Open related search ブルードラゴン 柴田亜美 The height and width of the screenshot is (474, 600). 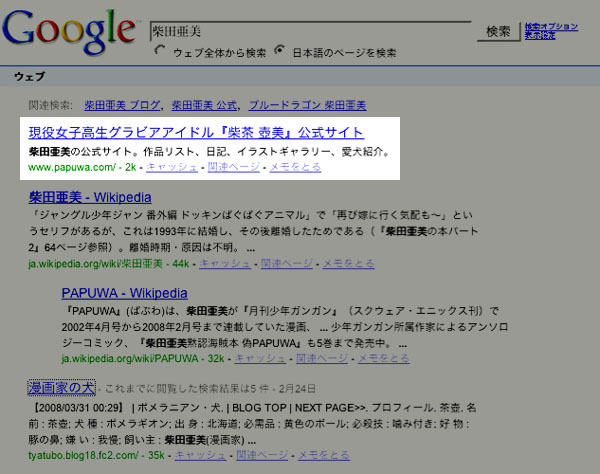point(307,105)
